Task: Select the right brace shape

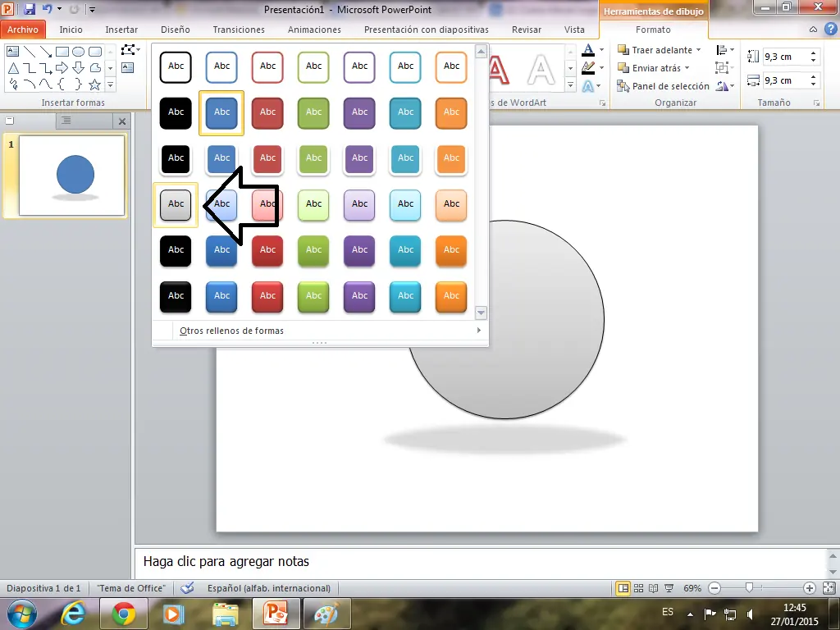Action: (x=78, y=84)
